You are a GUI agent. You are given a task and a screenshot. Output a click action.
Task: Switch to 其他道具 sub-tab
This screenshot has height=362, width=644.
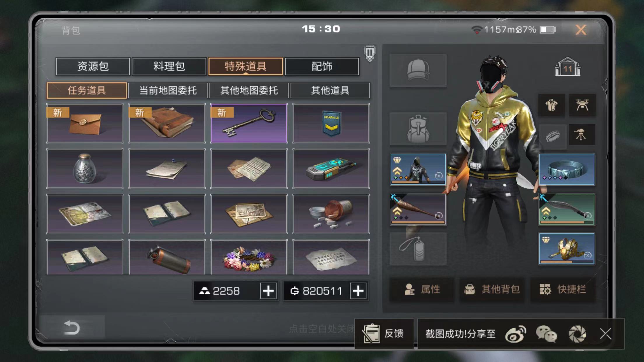click(330, 90)
